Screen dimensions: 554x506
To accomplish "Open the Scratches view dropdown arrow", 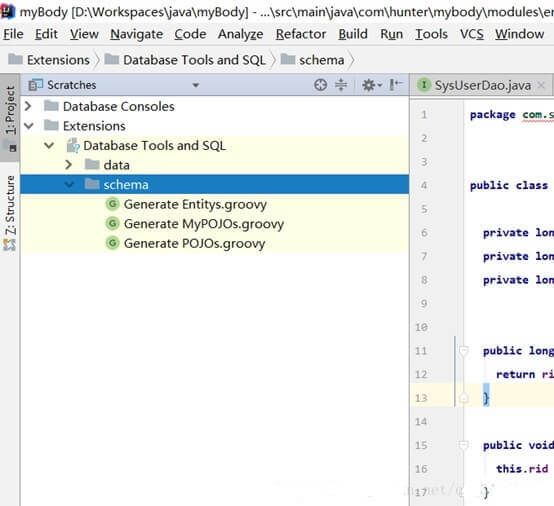I will pos(195,85).
